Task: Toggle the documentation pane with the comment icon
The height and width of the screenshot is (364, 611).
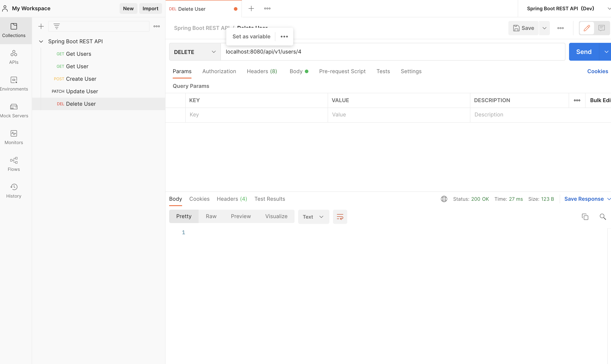Action: pyautogui.click(x=602, y=28)
